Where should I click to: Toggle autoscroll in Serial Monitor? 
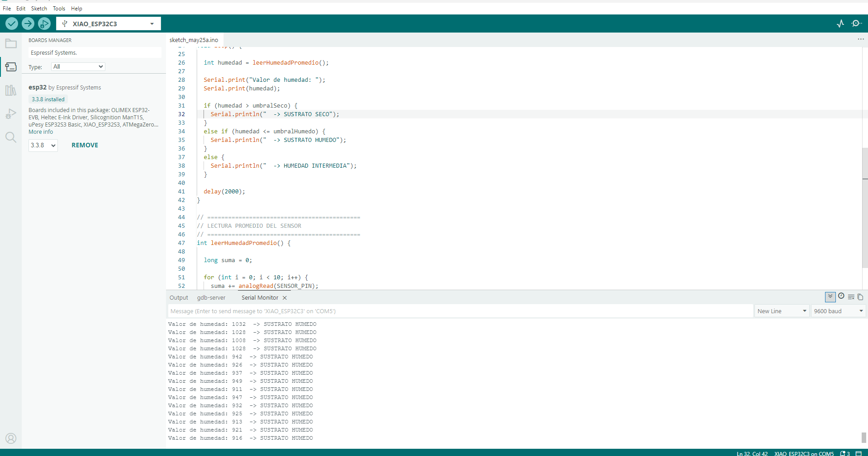point(830,297)
